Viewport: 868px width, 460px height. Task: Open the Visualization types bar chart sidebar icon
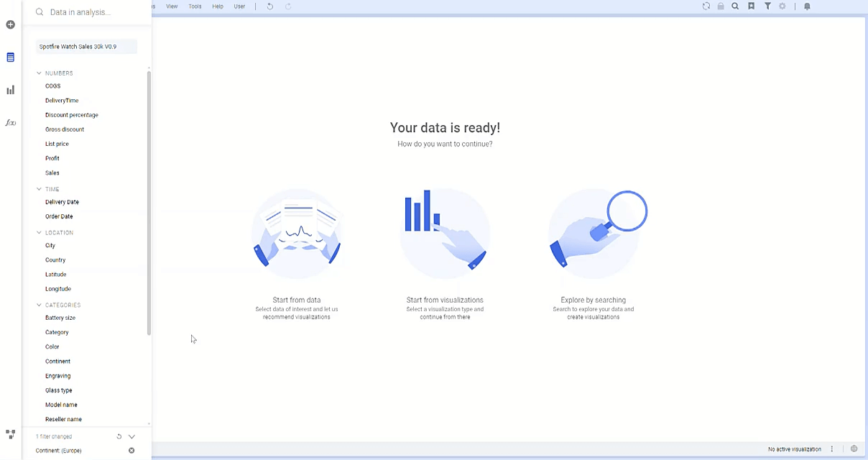[x=10, y=90]
